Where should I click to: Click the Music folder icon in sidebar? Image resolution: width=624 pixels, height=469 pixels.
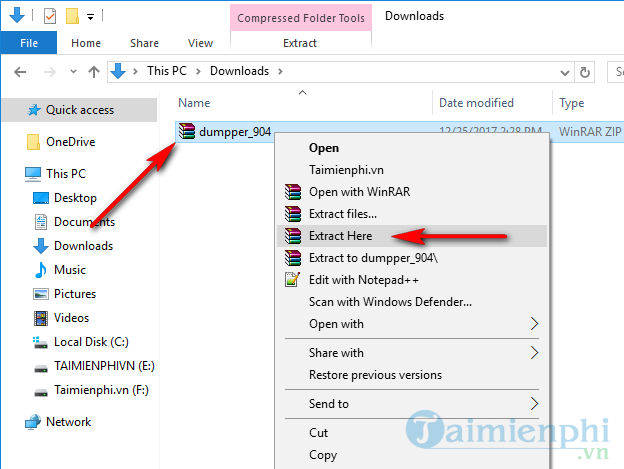pos(41,270)
